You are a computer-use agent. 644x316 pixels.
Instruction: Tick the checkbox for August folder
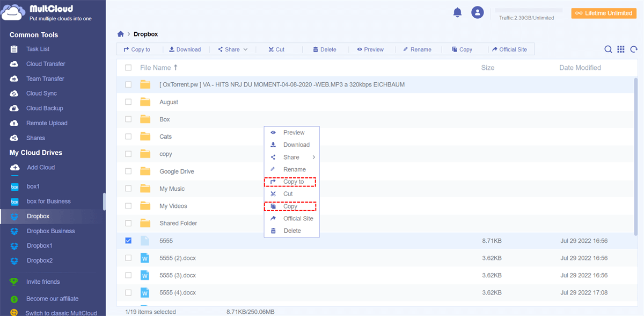[128, 102]
